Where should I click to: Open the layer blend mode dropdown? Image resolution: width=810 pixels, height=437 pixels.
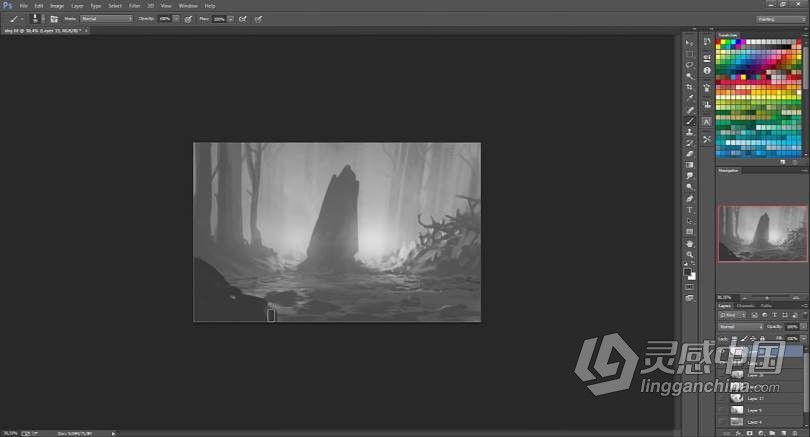(x=740, y=327)
